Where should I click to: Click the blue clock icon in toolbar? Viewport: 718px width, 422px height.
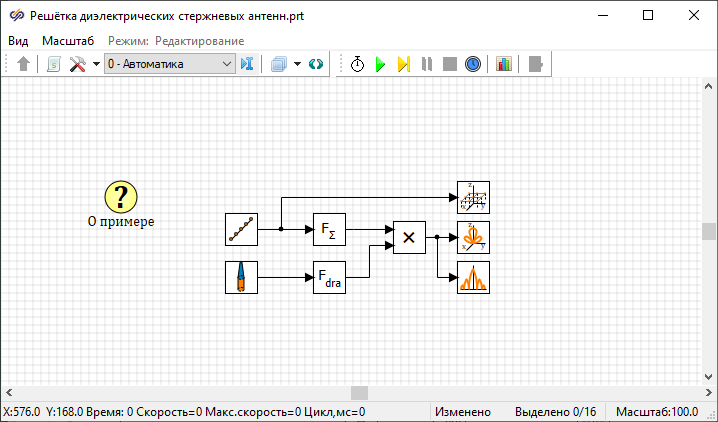[x=473, y=64]
